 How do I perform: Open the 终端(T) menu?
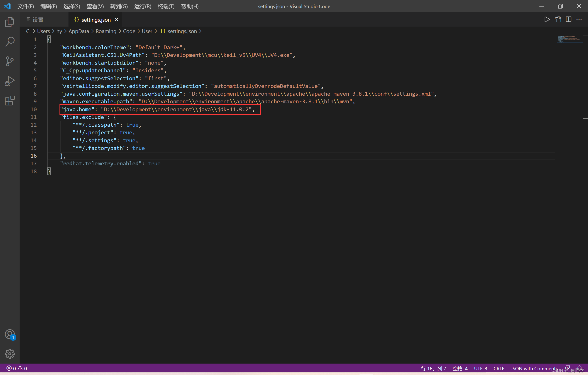click(x=166, y=6)
